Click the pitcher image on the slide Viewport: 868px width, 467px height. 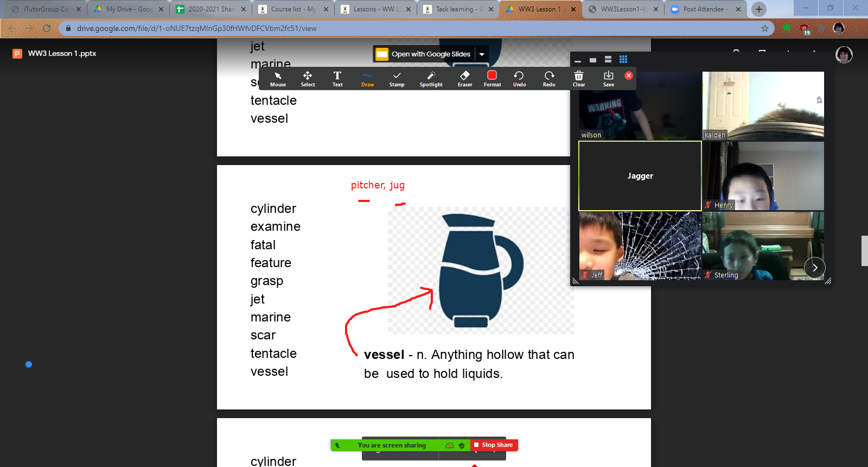(481, 270)
